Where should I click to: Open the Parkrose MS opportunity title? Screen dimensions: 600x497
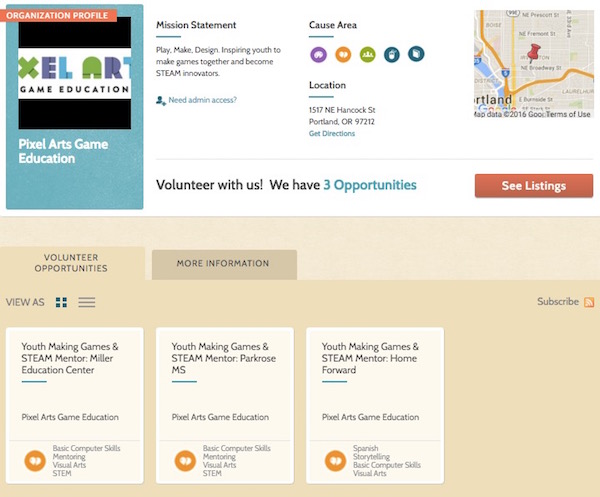click(223, 358)
